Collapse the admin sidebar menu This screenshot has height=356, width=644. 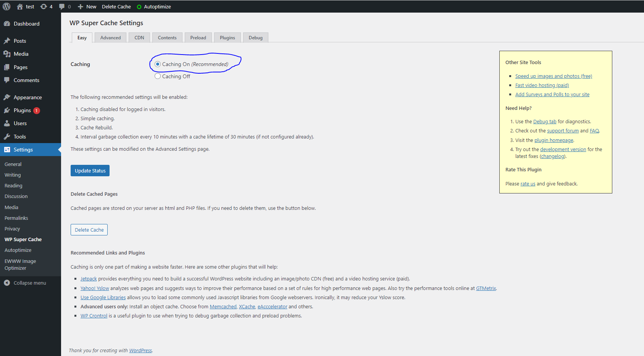25,283
